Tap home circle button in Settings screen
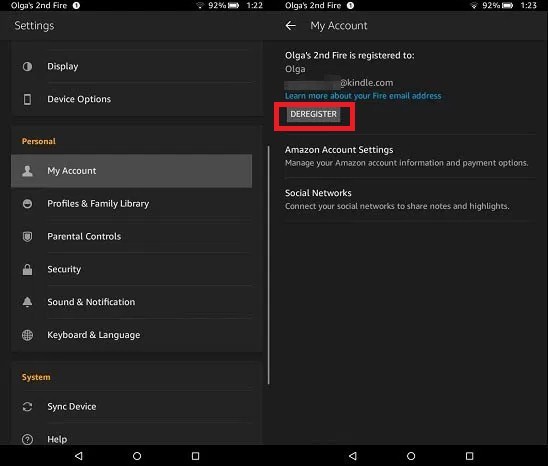This screenshot has width=548, height=466. tap(137, 456)
